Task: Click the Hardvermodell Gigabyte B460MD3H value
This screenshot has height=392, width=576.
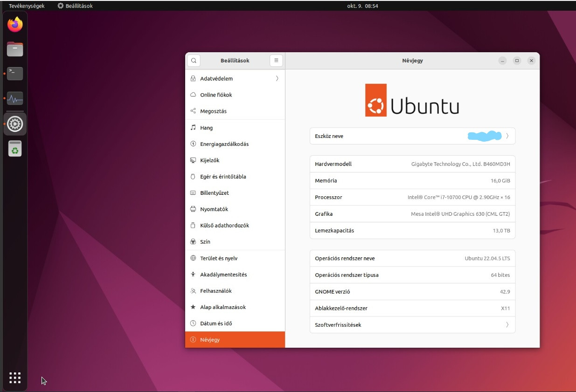Action: pyautogui.click(x=461, y=164)
